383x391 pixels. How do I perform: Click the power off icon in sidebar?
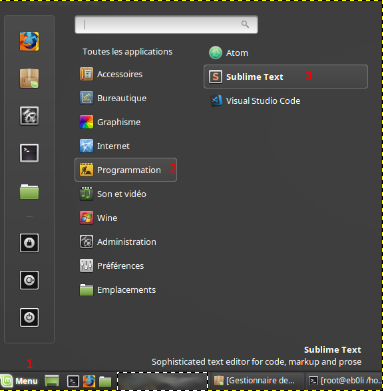tap(29, 317)
